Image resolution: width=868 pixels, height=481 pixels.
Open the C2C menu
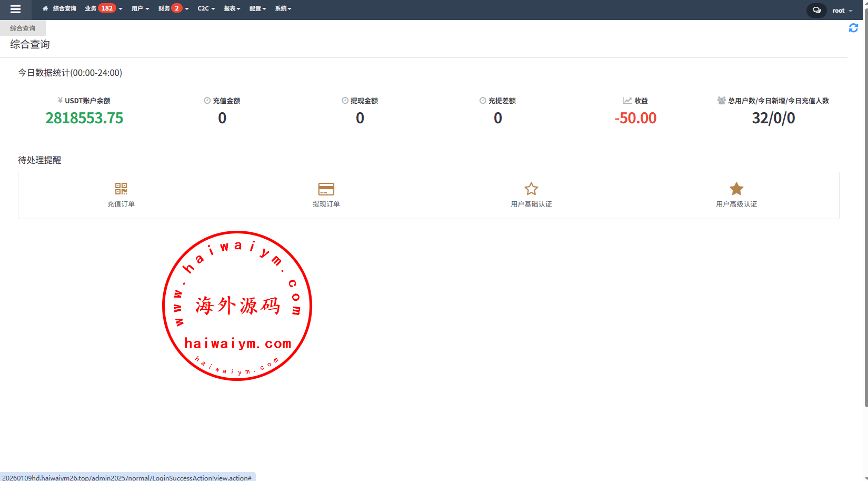pos(206,8)
